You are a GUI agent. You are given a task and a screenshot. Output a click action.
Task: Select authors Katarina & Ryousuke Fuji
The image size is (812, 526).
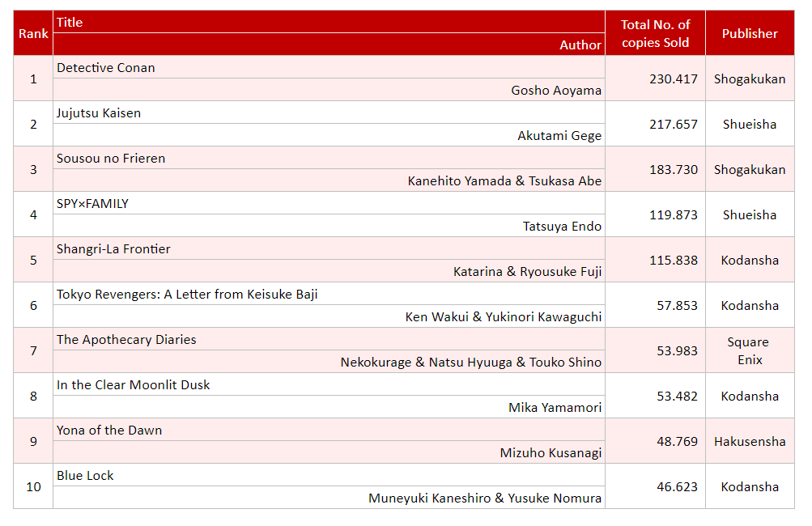click(527, 271)
